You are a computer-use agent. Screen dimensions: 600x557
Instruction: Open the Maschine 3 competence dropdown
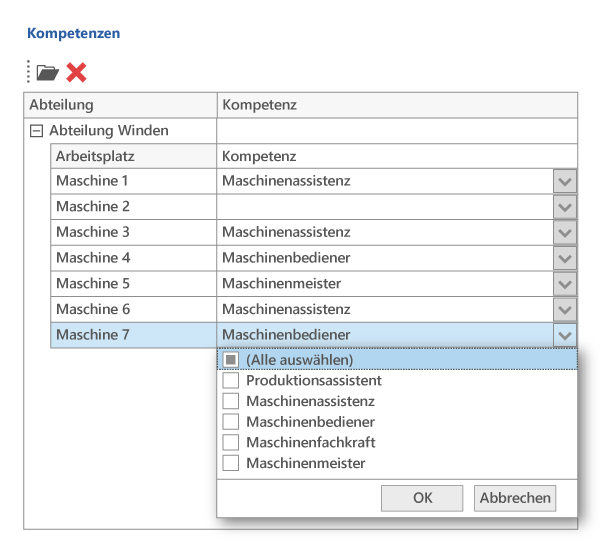[x=565, y=233]
